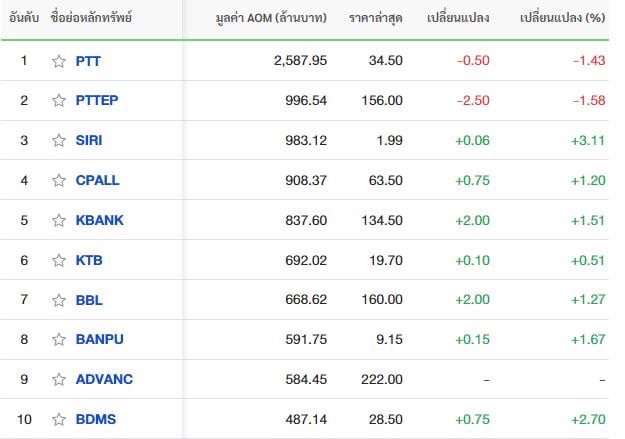Screen dimensions: 625x439
Task: Add ADVANC to favorites star
Action: [59, 379]
